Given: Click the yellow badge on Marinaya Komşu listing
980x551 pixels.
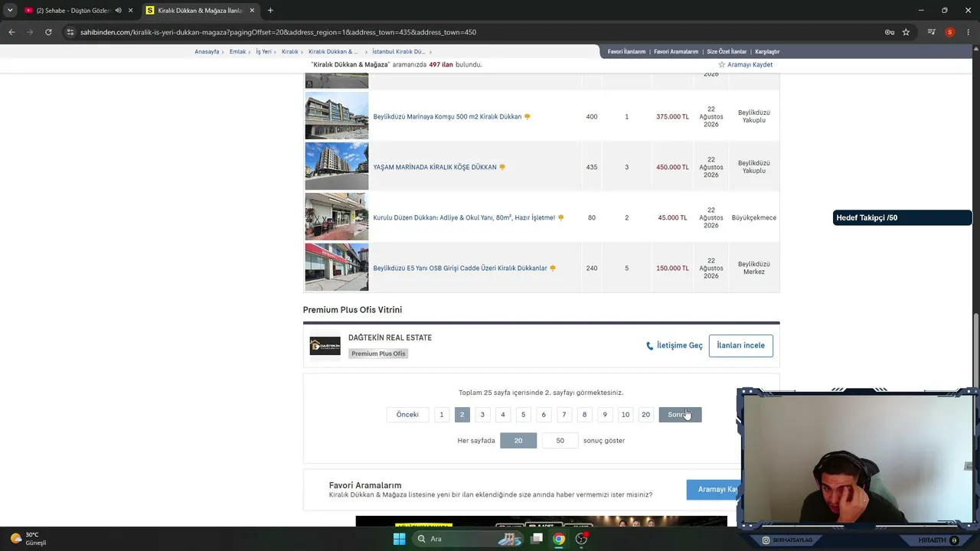Looking at the screenshot, I should coord(528,116).
